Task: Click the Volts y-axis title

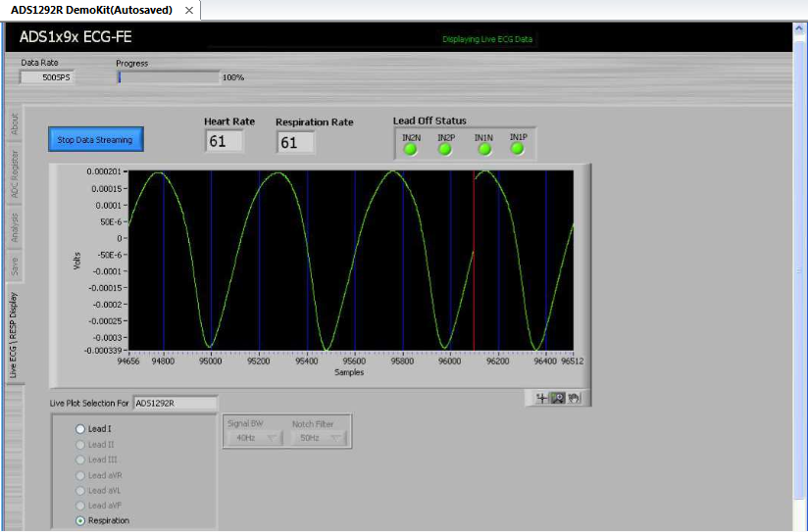Action: (77, 261)
